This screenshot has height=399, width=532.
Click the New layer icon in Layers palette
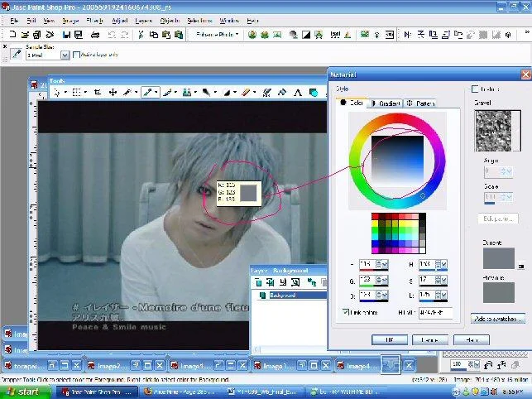pyautogui.click(x=258, y=281)
